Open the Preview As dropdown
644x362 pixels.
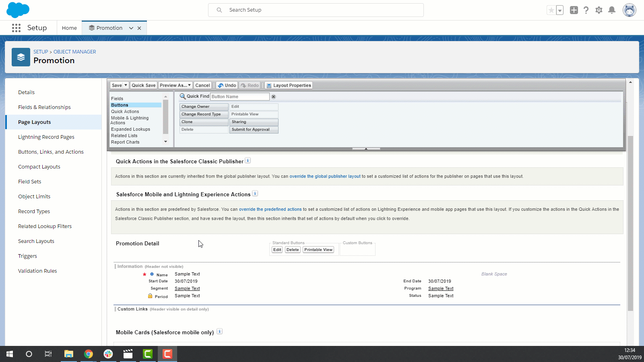[x=175, y=85]
